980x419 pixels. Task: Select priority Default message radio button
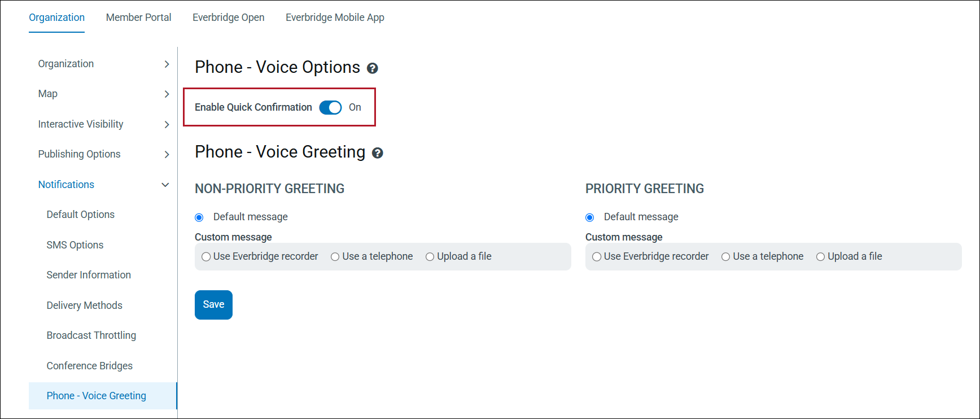coord(590,217)
